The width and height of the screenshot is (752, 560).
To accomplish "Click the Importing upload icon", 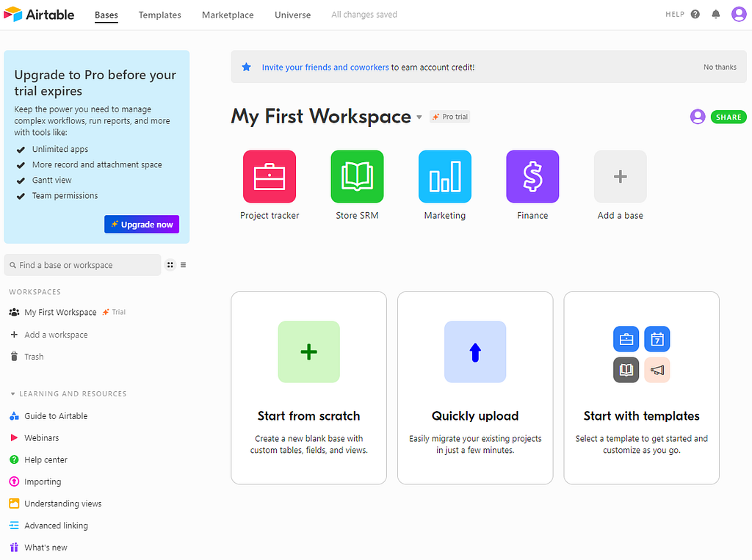I will tap(15, 481).
